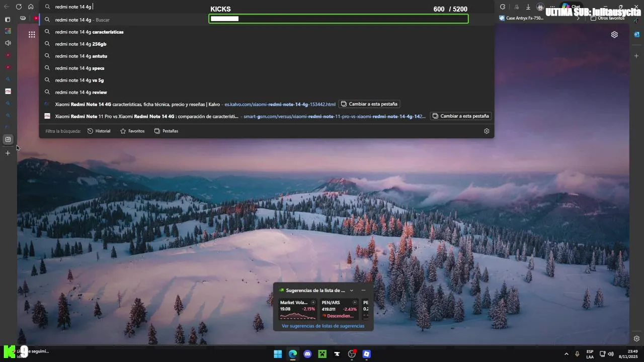644x362 pixels.
Task: Open the Edge sidebar settings gear at the bottom
Action: tap(636, 338)
